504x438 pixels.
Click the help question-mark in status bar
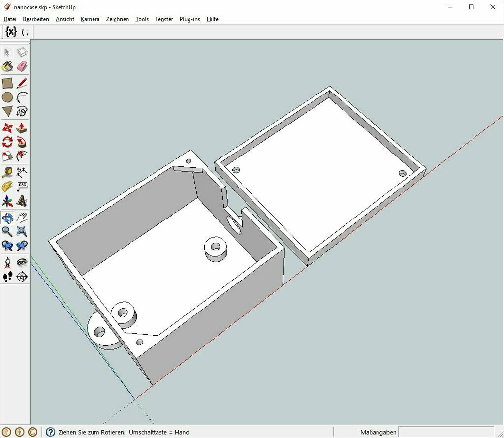(50, 432)
